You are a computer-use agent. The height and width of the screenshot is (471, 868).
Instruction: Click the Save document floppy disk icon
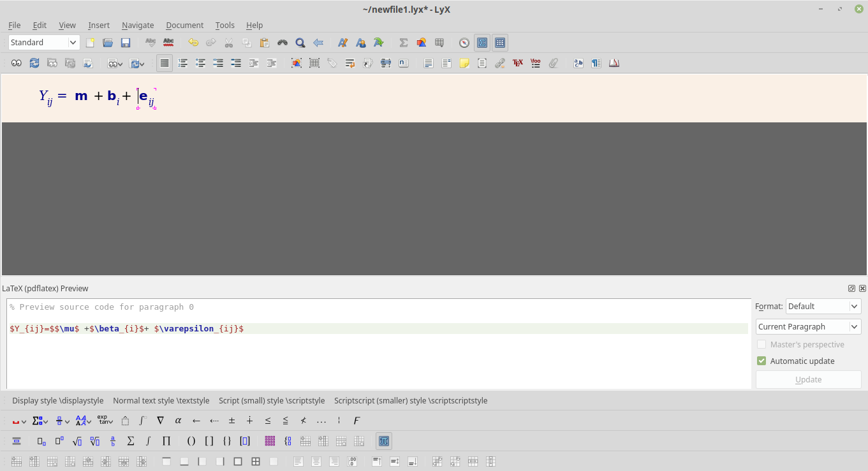click(x=126, y=43)
